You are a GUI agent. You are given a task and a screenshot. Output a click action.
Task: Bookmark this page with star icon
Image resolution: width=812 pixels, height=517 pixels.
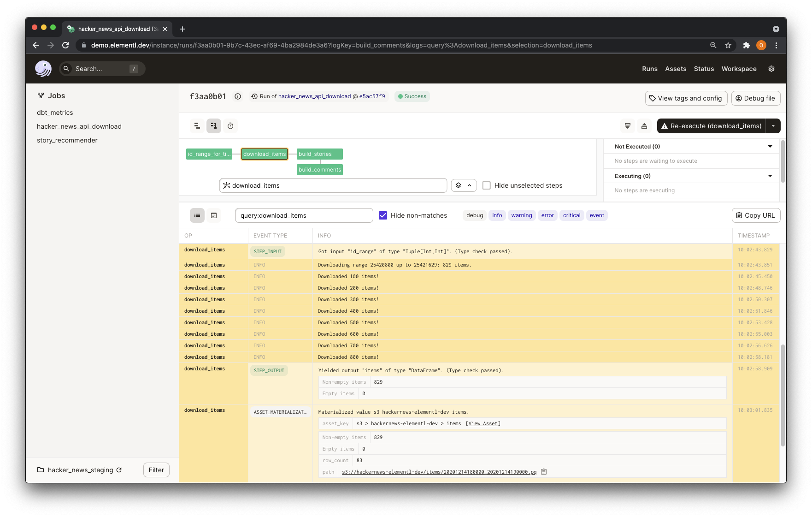(x=728, y=45)
